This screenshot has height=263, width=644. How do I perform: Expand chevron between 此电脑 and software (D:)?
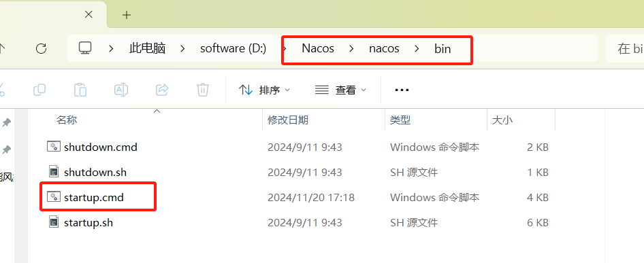point(182,48)
